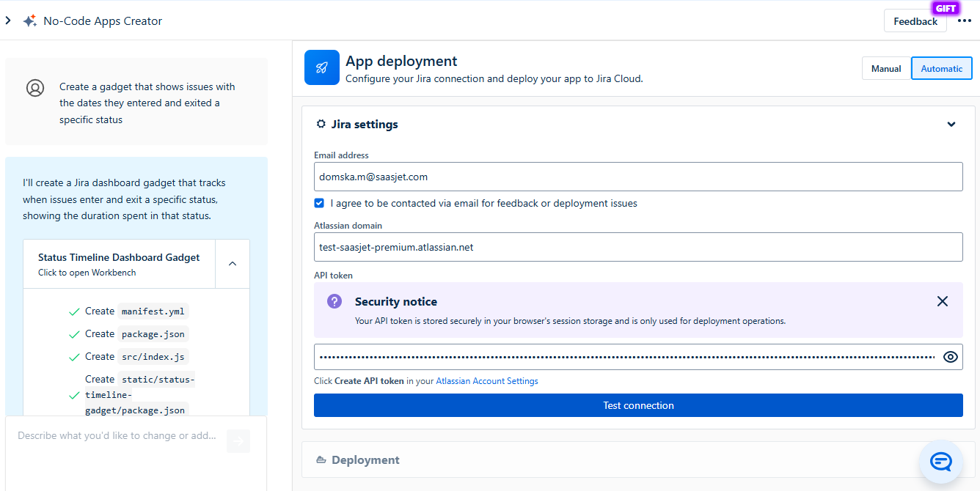Viewport: 980px width, 491px height.
Task: Click the rocket App deployment icon
Action: [x=322, y=68]
